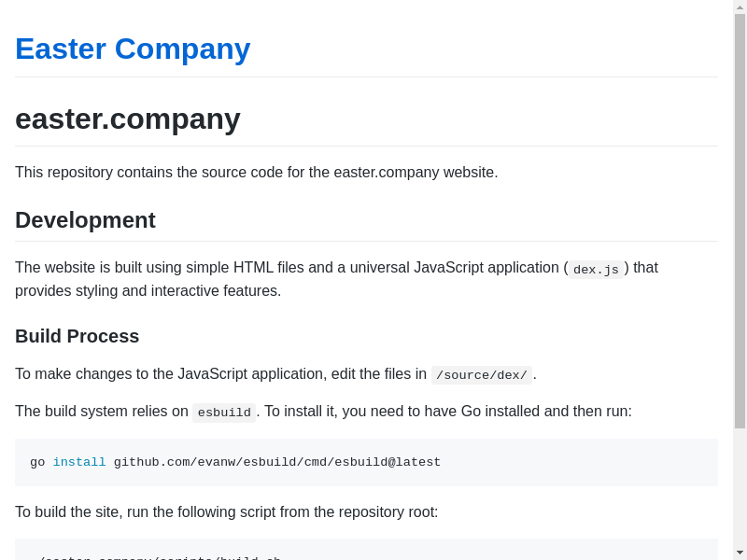This screenshot has width=747, height=560.
Task: Click the dex.js inline code
Action: (x=596, y=270)
